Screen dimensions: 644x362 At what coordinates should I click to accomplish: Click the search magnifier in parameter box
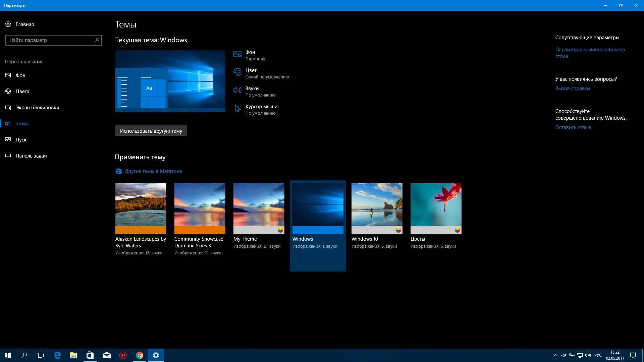[x=97, y=40]
